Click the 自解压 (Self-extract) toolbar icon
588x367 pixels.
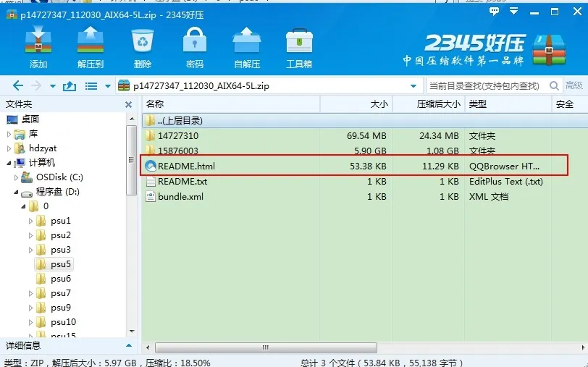[x=247, y=40]
